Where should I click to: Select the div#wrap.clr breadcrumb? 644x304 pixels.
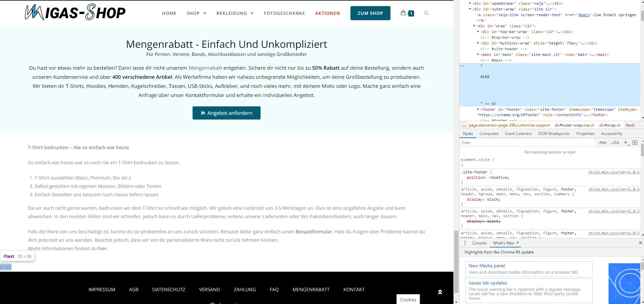[x=610, y=125]
